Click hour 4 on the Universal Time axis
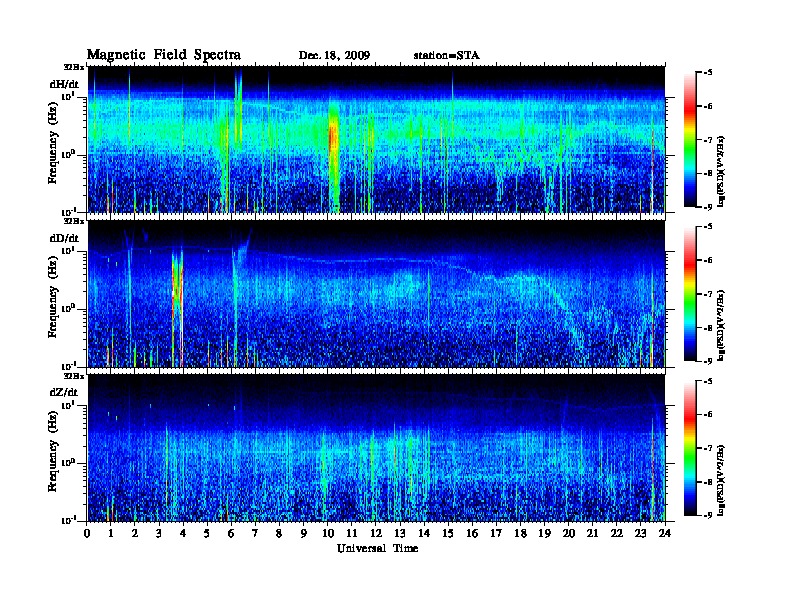This screenshot has width=792, height=612. pyautogui.click(x=183, y=533)
